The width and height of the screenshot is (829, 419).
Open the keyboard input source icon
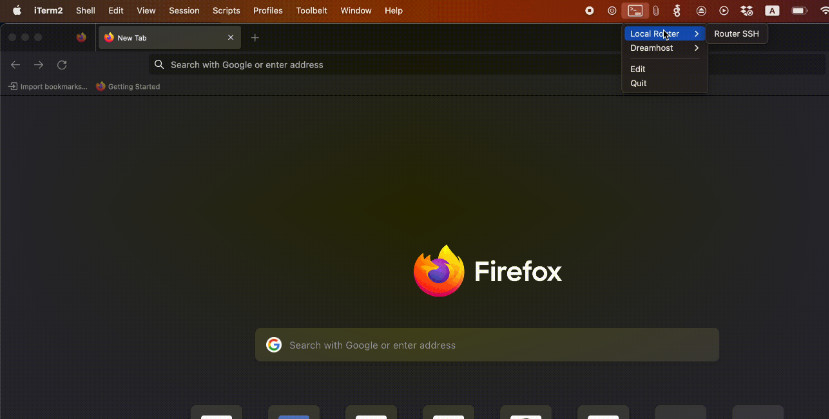click(772, 11)
